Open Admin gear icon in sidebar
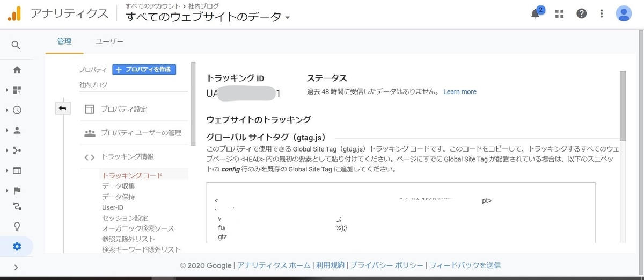The image size is (644, 280). tap(17, 247)
